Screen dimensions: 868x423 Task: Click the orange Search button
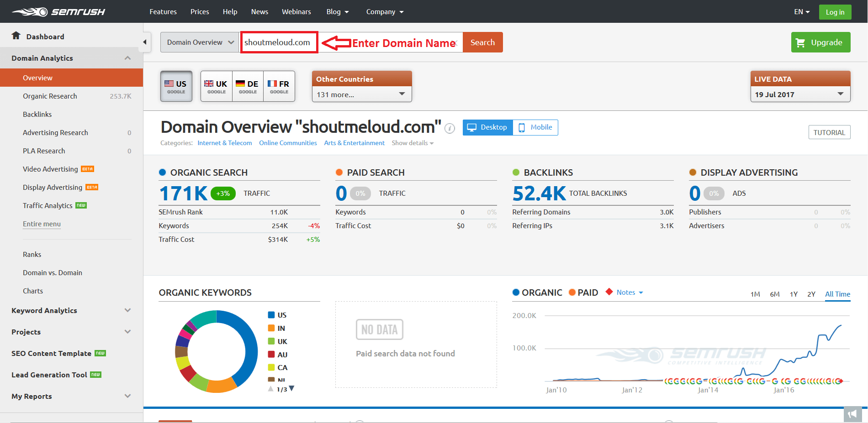point(482,42)
